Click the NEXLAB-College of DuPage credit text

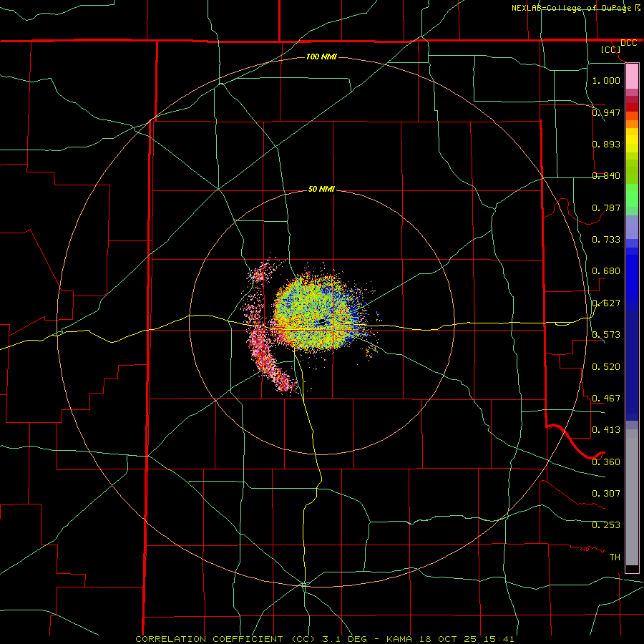tap(571, 8)
